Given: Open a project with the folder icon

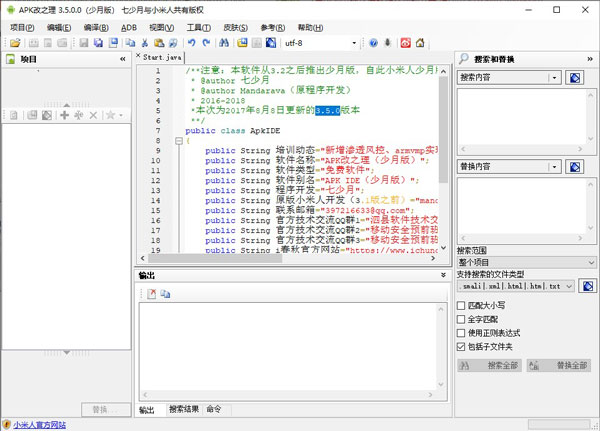Looking at the screenshot, I should [x=15, y=43].
